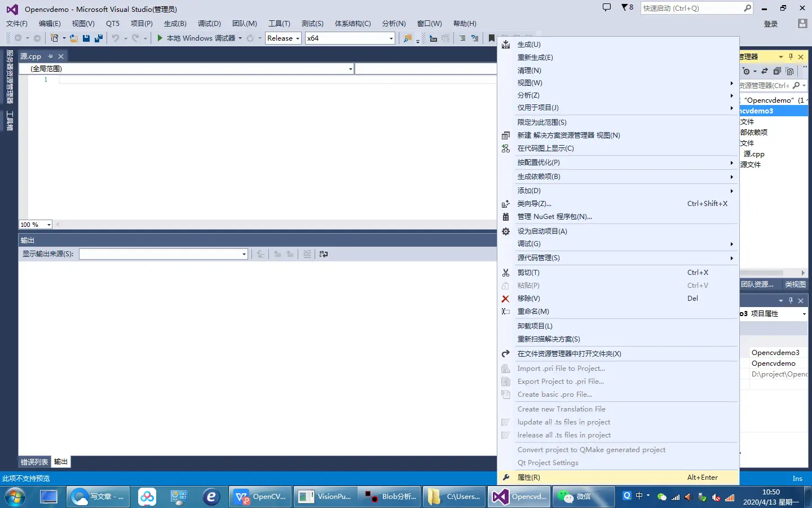Click the wrench icon next to 属性(R)
The height and width of the screenshot is (508, 812).
(x=506, y=478)
